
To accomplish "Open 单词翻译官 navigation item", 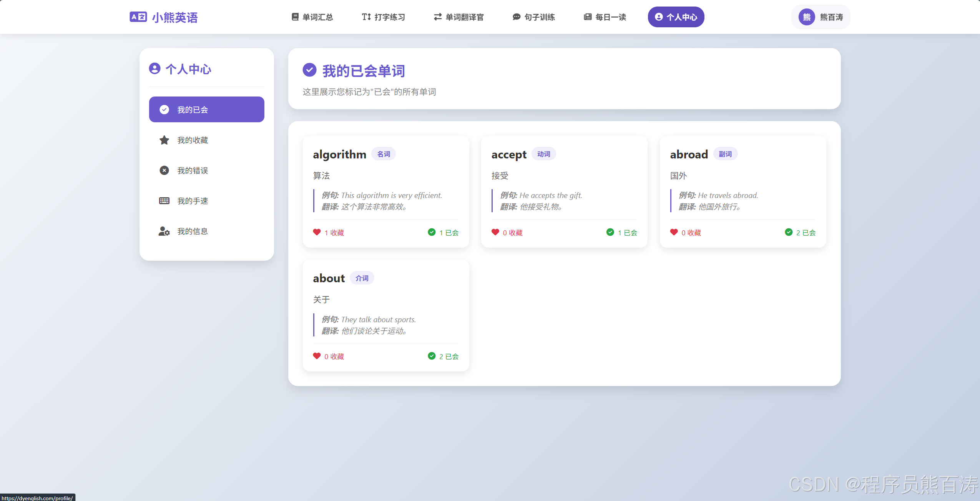I will (x=459, y=17).
